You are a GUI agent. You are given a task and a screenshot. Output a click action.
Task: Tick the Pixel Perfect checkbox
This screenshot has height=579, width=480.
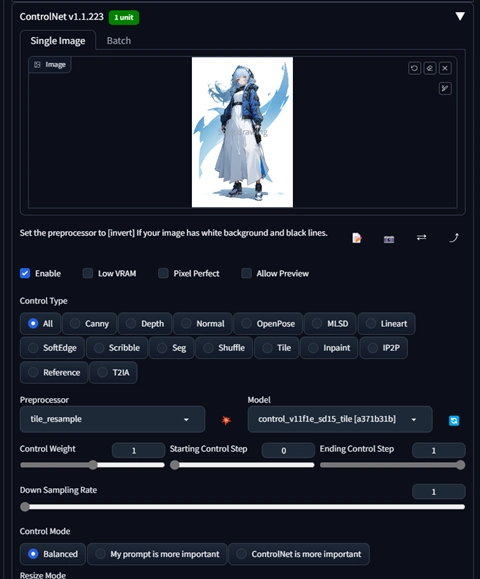point(163,273)
